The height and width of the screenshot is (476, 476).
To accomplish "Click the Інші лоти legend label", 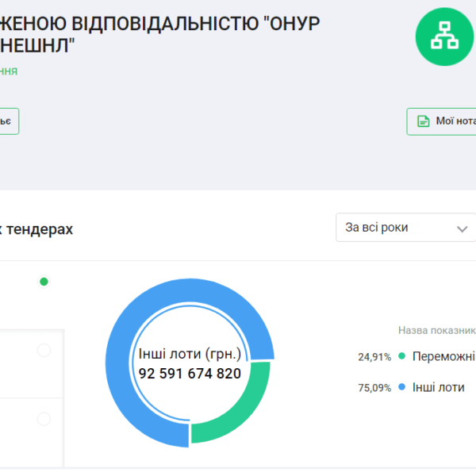I will (x=439, y=387).
